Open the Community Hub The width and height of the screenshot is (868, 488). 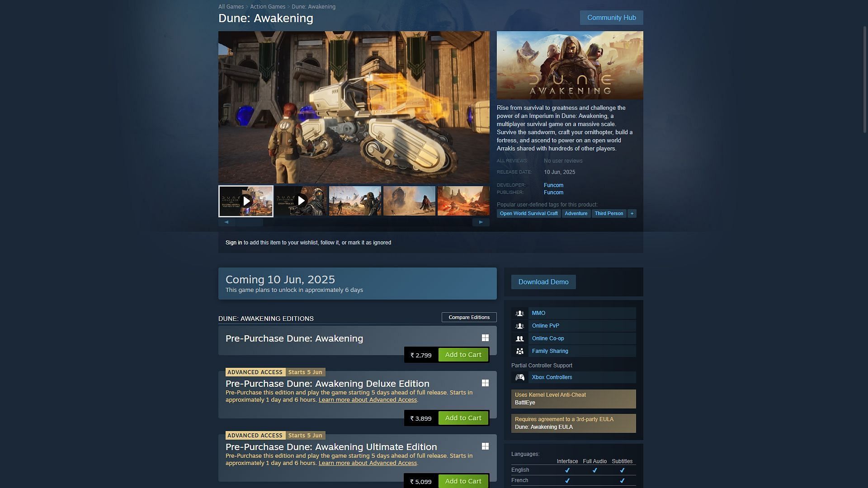click(x=611, y=18)
